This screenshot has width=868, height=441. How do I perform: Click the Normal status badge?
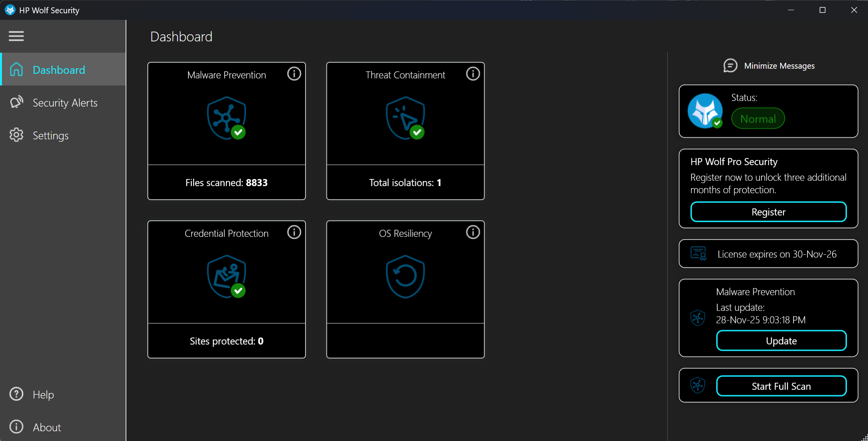point(758,119)
